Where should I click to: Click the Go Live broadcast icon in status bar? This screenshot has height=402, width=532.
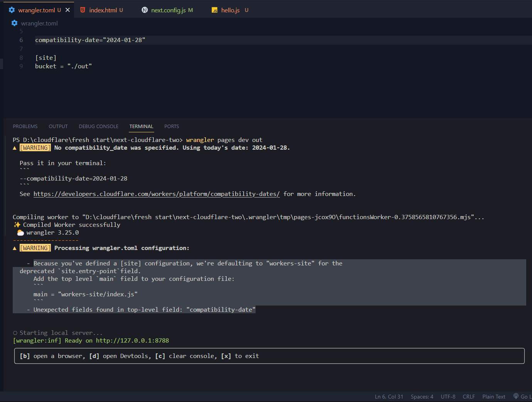pyautogui.click(x=516, y=396)
